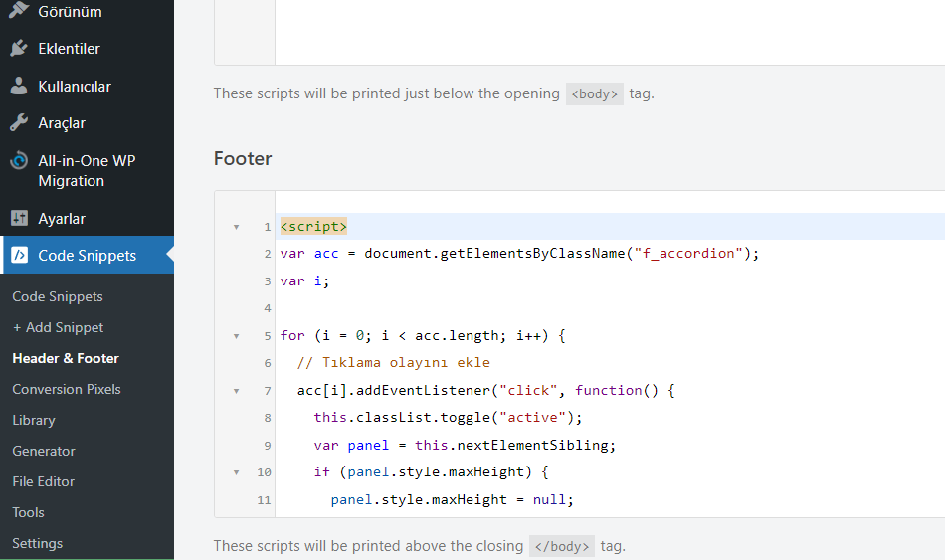Click the comment "// Tıklama olayını ekle"
Viewport: 945px width, 560px height.
tap(394, 363)
